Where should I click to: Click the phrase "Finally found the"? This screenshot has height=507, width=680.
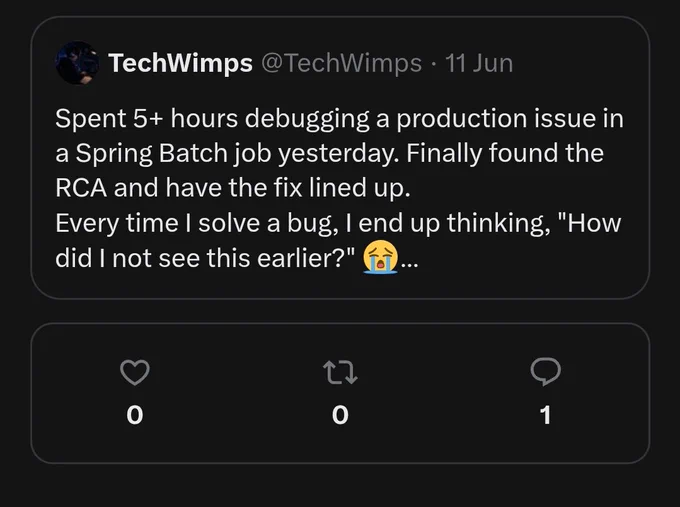pyautogui.click(x=505, y=153)
